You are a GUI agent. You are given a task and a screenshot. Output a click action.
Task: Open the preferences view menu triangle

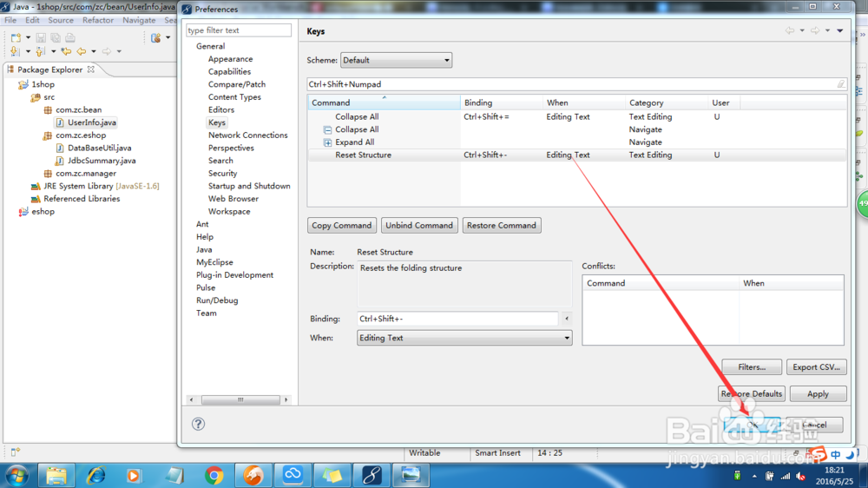[839, 31]
